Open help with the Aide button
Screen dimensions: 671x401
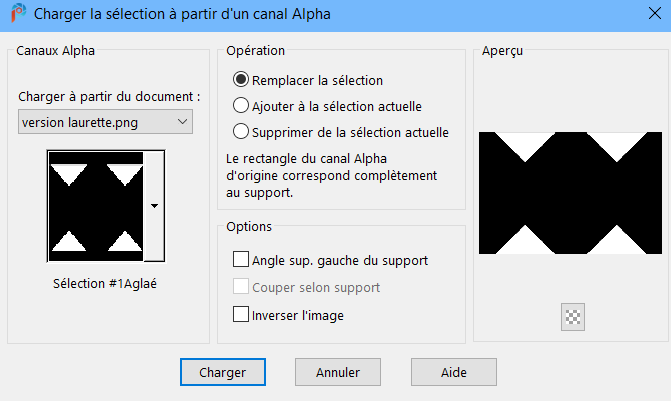click(454, 372)
